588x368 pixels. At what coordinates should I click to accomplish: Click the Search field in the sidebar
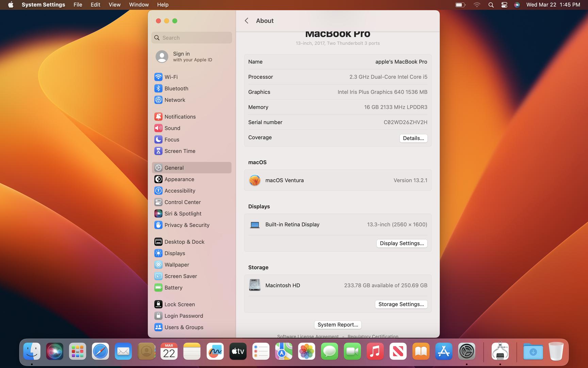(x=192, y=38)
